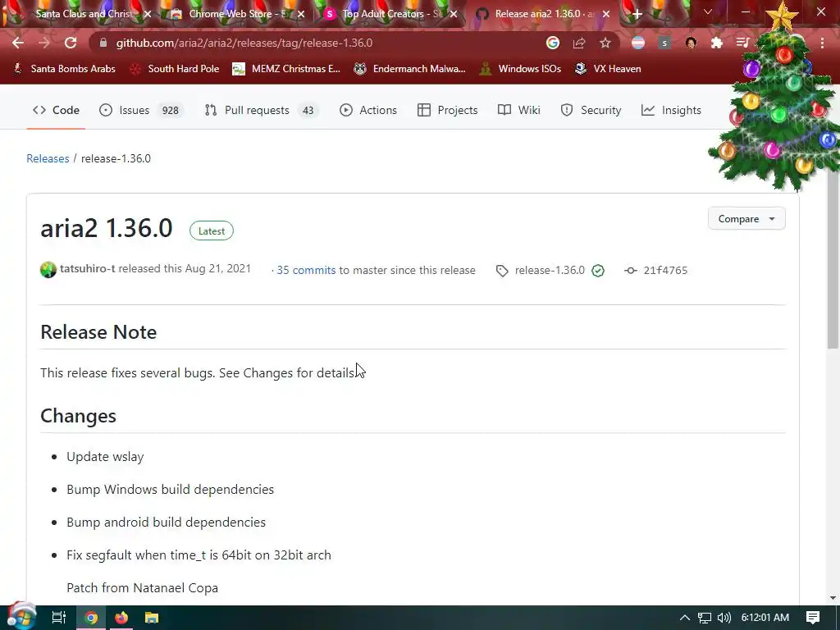Click the lock icon in address bar

[103, 43]
